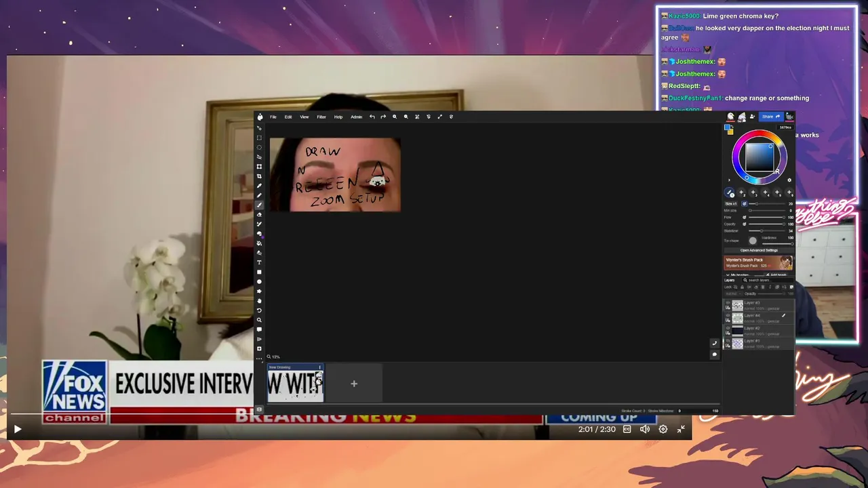The height and width of the screenshot is (488, 868).
Task: Select the eyedropper tool
Action: point(259,186)
